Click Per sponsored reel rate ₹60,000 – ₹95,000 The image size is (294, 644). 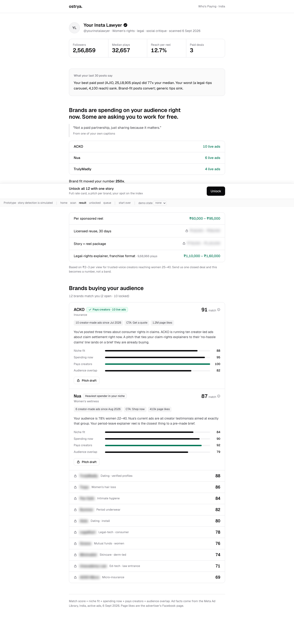tap(205, 218)
